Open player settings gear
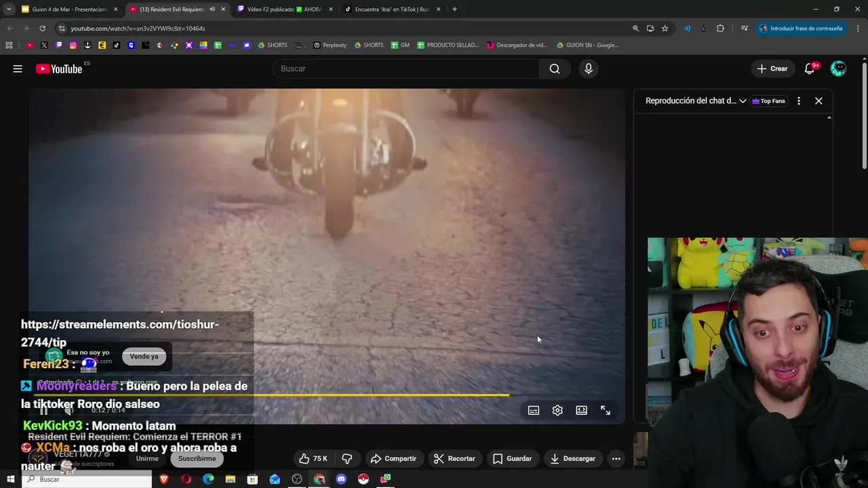The width and height of the screenshot is (868, 488). pos(557,411)
